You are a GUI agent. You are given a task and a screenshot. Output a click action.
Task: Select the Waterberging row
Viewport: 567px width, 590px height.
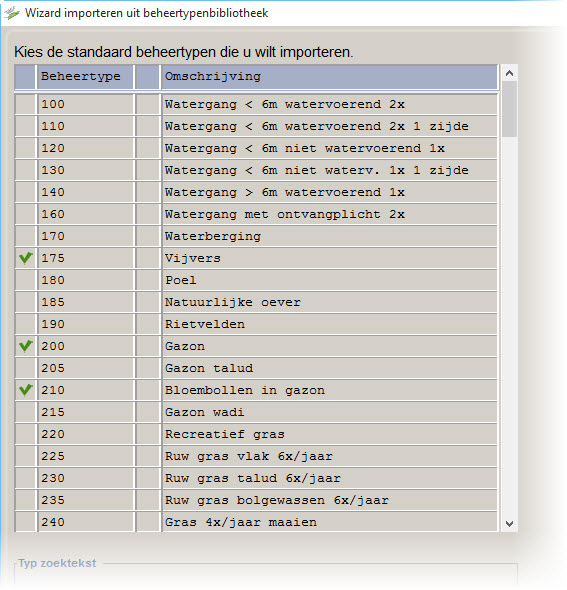point(256,236)
